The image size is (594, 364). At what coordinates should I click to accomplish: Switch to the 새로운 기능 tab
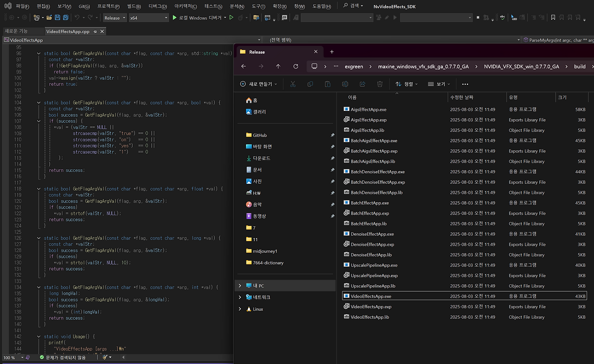[x=16, y=31]
